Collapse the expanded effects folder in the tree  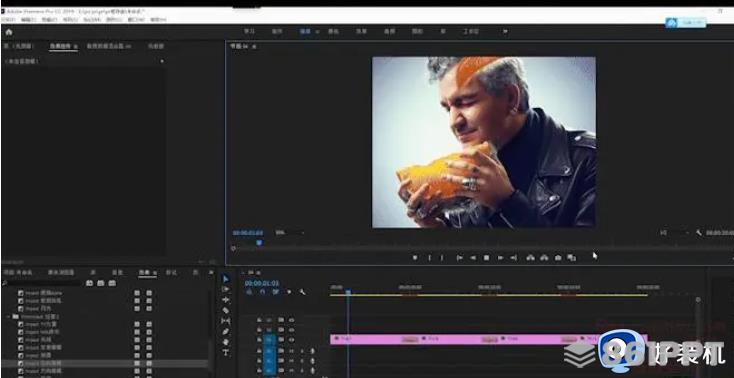[x=8, y=317]
